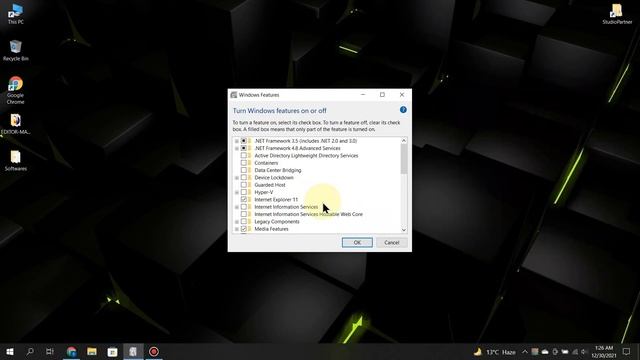640x360 pixels.
Task: Select the Guarded Host label text
Action: [x=270, y=185]
